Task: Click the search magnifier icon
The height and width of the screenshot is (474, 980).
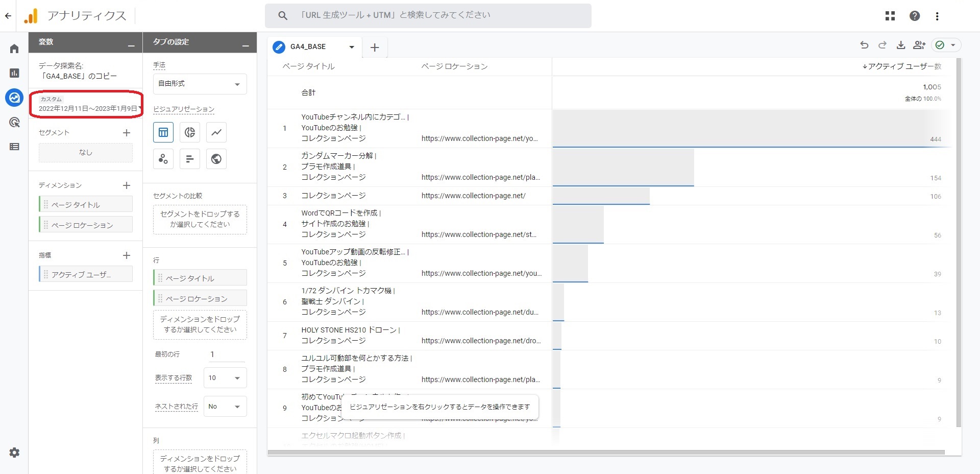Action: [x=283, y=15]
